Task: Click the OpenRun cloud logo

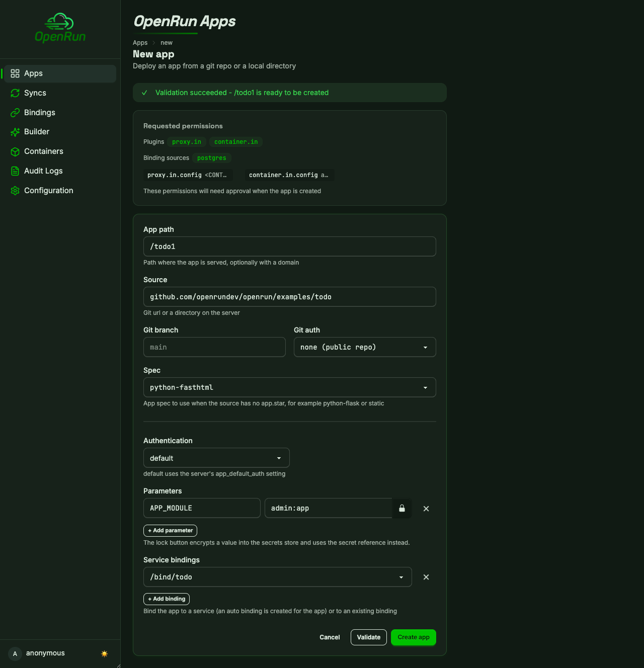Action: 60,28
